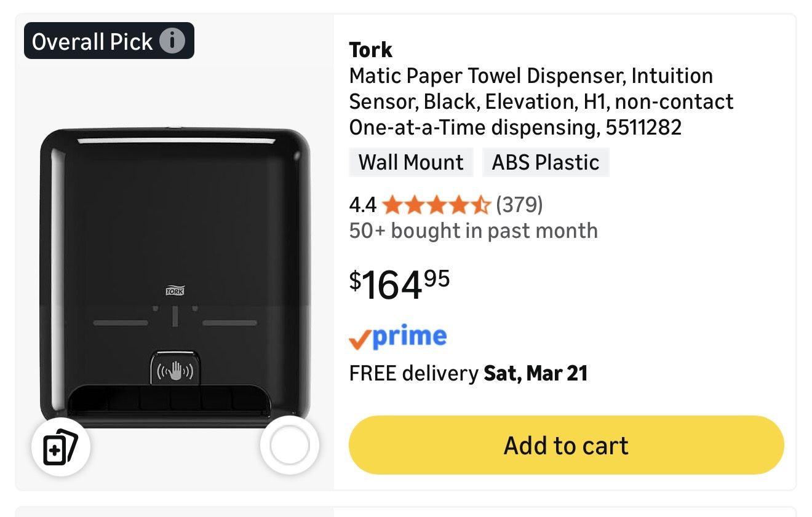Toggle the round selection circle on image

pyautogui.click(x=289, y=446)
